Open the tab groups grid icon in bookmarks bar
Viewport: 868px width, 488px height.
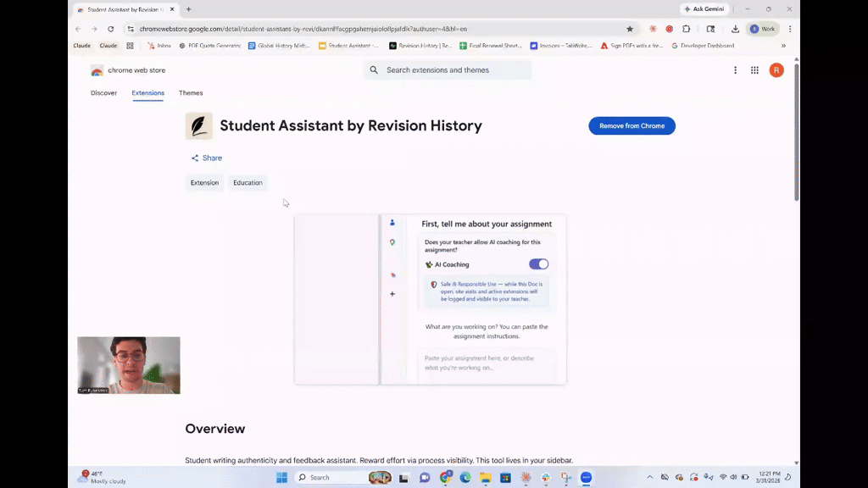point(130,46)
